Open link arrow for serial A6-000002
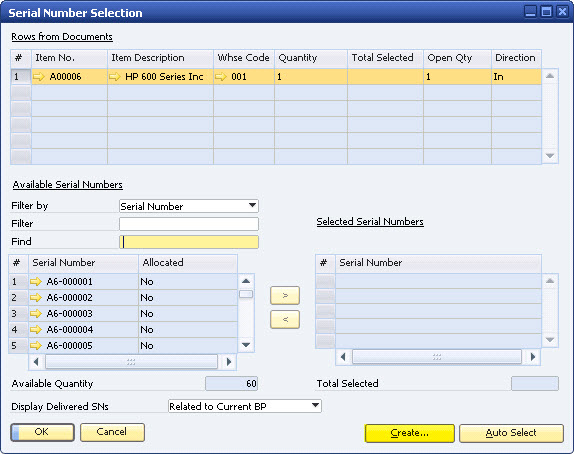Viewport: 574px width, 454px height. (x=36, y=298)
